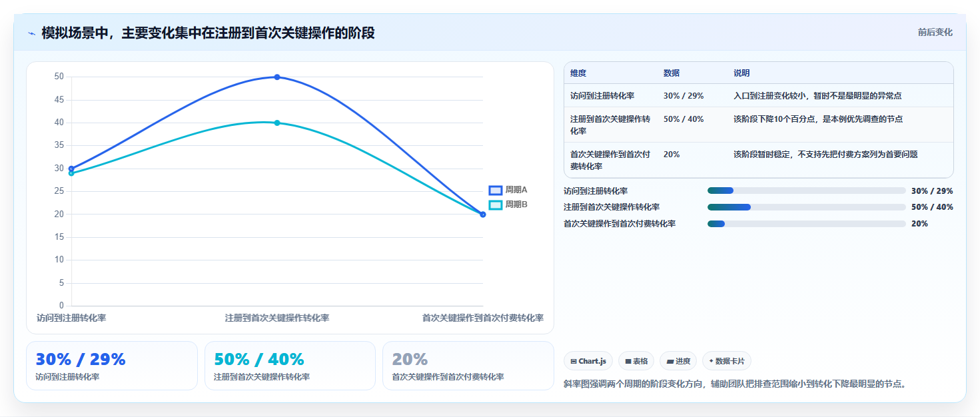
Task: Click x-axis label 访问到注册转化率
Action: pyautogui.click(x=71, y=318)
